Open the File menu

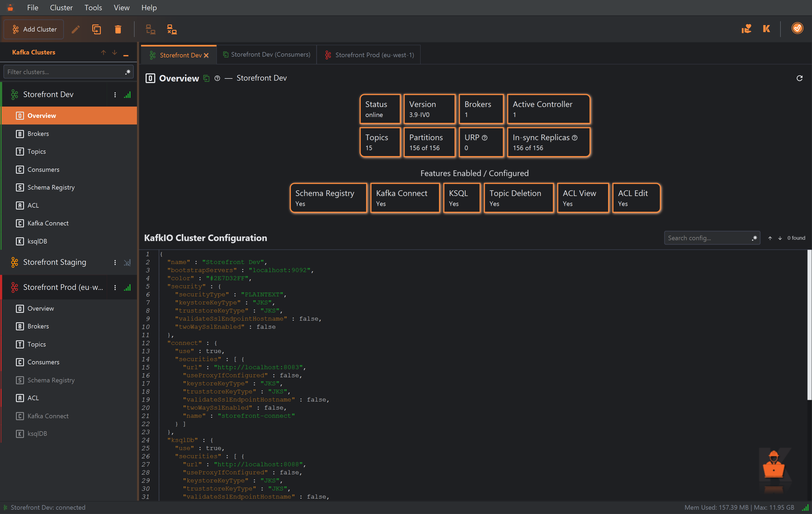(33, 8)
